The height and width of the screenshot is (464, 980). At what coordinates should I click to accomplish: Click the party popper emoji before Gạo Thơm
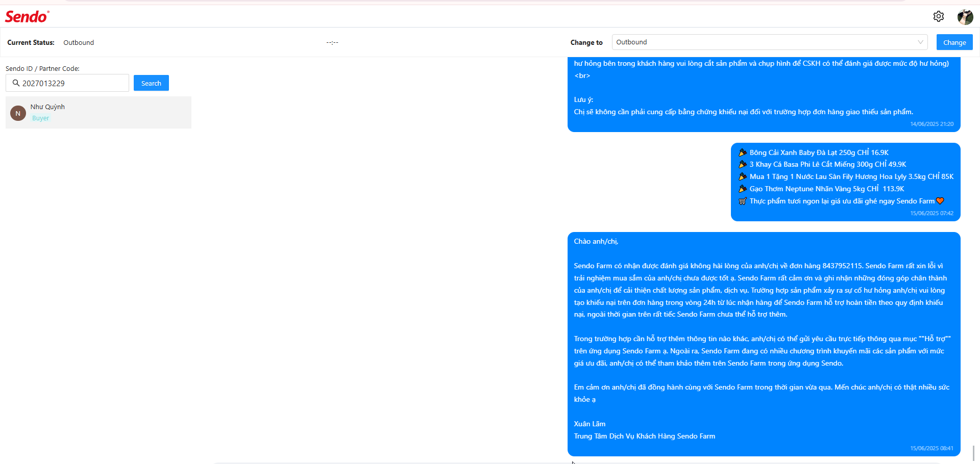[x=743, y=189]
